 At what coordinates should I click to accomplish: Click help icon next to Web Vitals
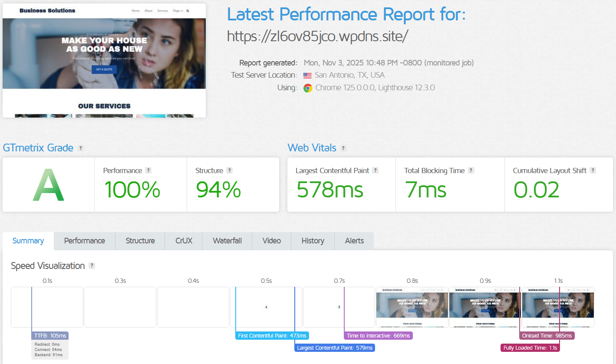343,148
